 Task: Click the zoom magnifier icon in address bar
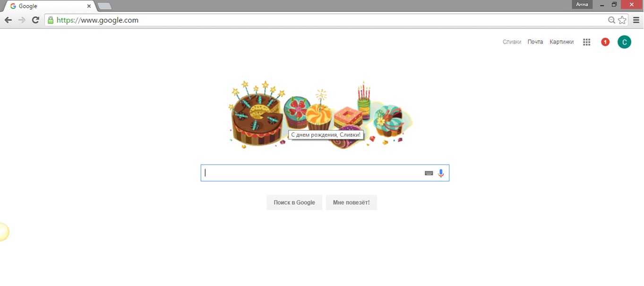coord(611,20)
